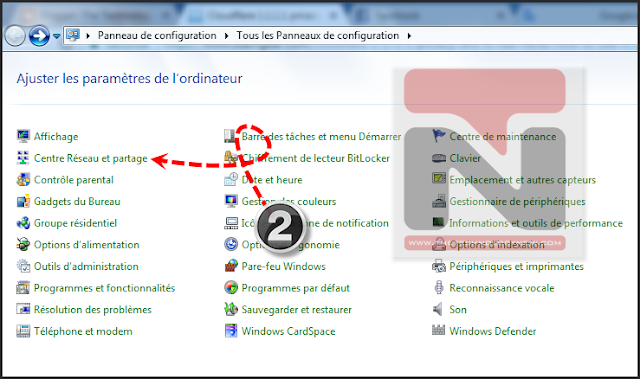Open Emplacement et autres capteurs link

[523, 180]
